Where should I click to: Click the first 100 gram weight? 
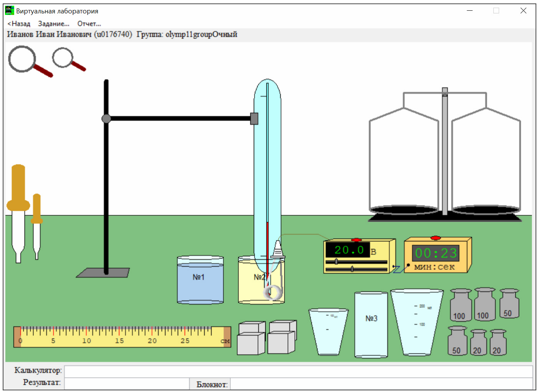(460, 305)
